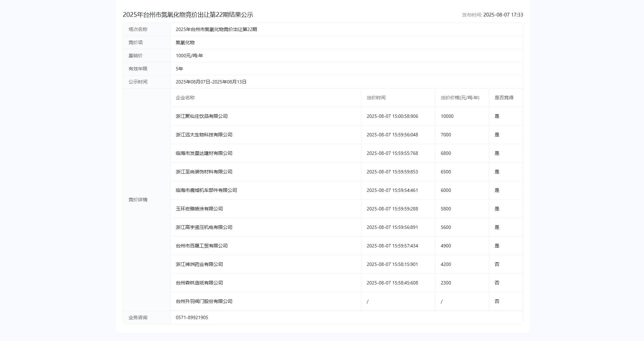Select company 临海市鹿城机车部件有限公司
The width and height of the screenshot is (644, 341).
click(206, 190)
